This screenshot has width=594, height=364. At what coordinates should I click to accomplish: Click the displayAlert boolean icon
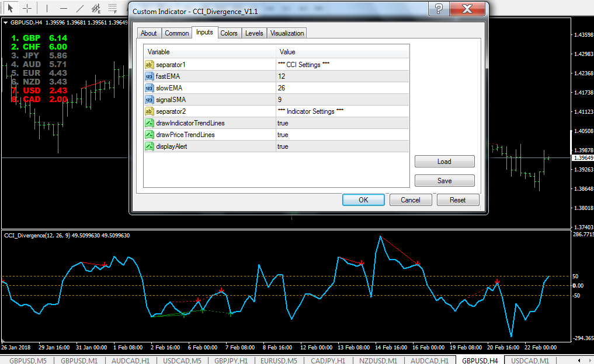click(x=150, y=147)
